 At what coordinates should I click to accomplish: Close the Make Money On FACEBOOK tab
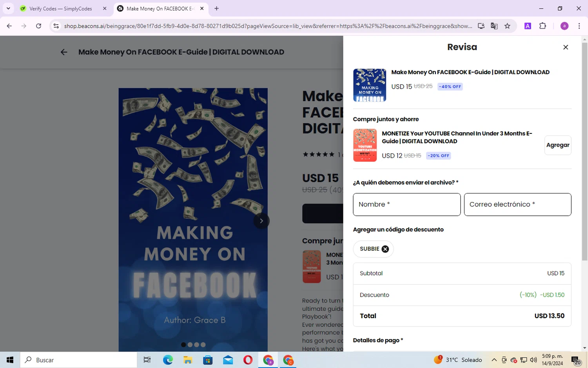tap(202, 8)
